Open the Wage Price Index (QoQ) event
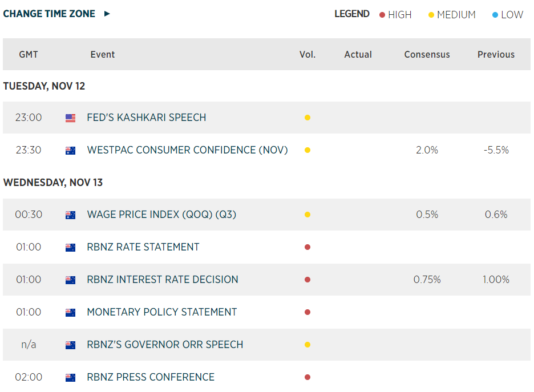This screenshot has width=534, height=392. click(161, 215)
